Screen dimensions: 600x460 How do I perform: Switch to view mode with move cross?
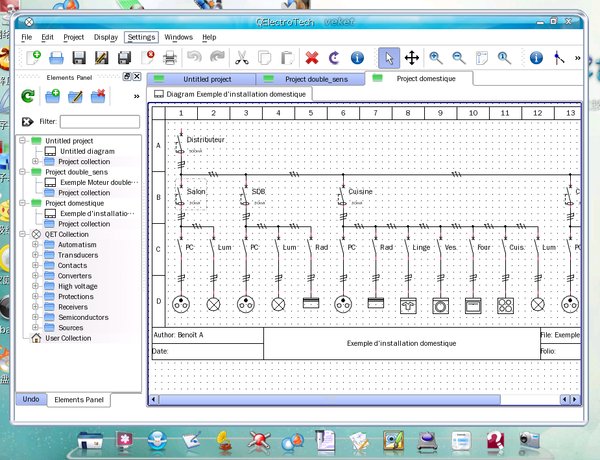click(x=411, y=58)
